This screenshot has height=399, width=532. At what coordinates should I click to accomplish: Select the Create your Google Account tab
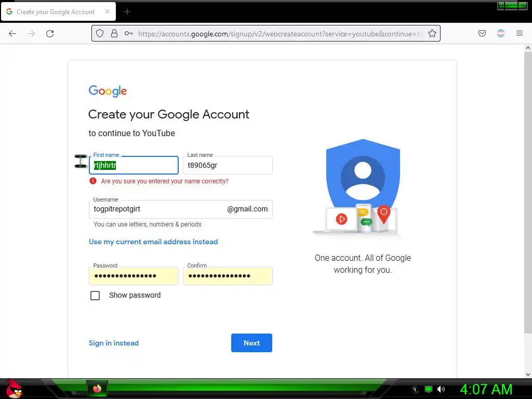(x=58, y=11)
